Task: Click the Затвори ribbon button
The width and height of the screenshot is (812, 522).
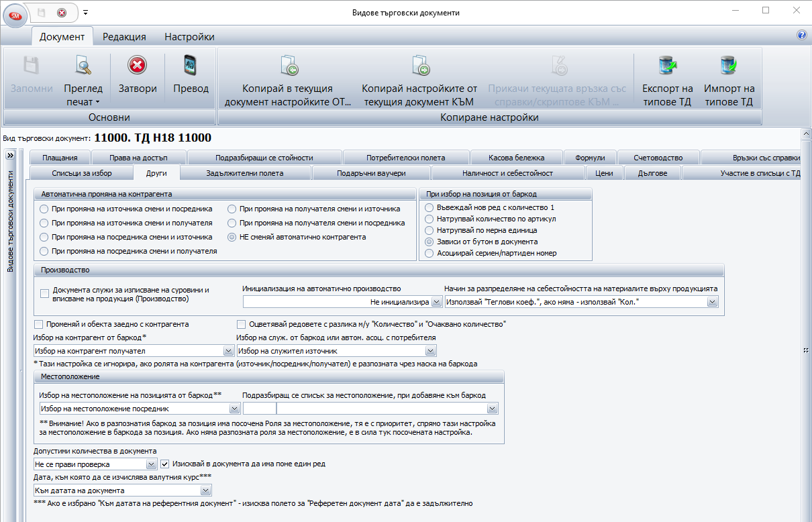Action: [x=138, y=79]
